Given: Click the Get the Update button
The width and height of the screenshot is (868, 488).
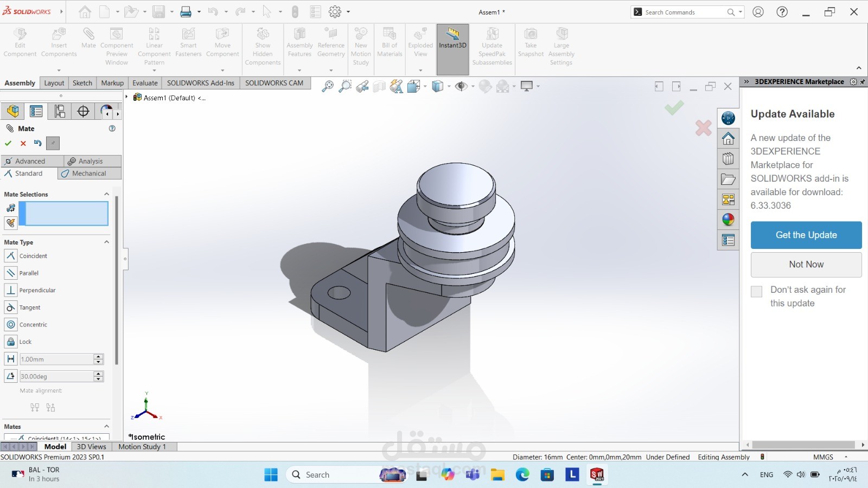Looking at the screenshot, I should click(x=806, y=235).
